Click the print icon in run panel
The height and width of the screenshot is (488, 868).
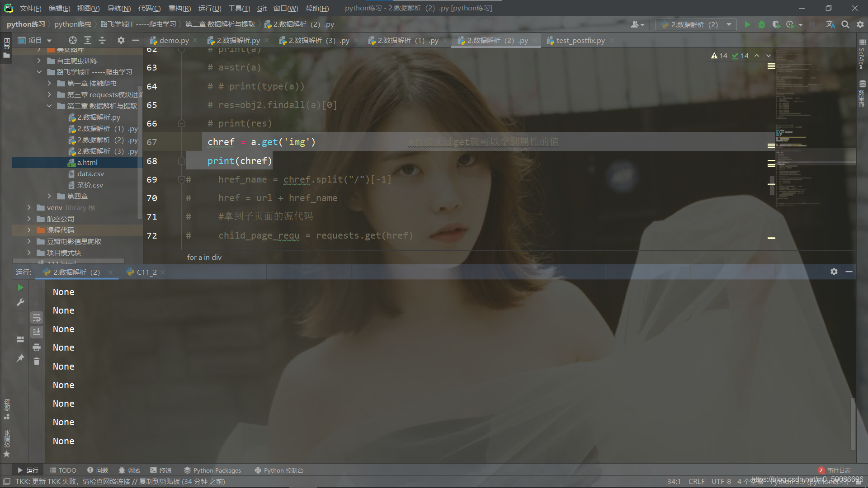37,347
